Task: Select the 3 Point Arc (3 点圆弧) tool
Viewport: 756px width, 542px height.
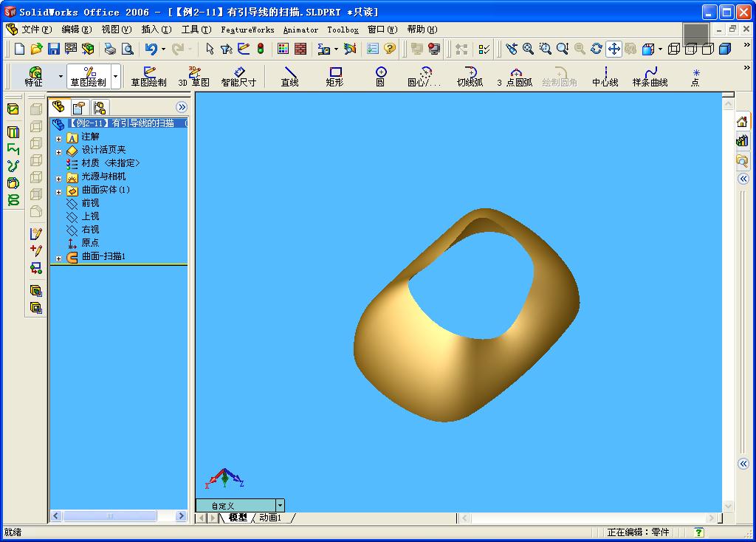Action: tap(515, 77)
